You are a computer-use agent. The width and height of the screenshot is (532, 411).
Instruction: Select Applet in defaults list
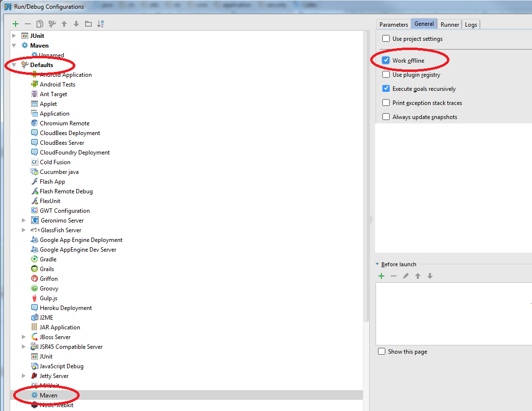[x=48, y=104]
